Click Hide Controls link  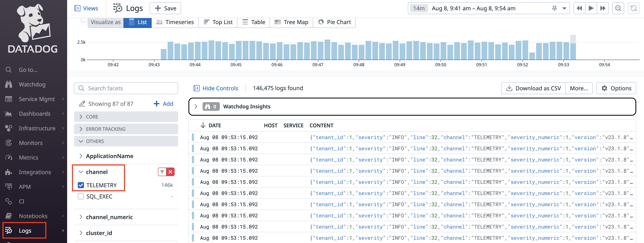216,88
